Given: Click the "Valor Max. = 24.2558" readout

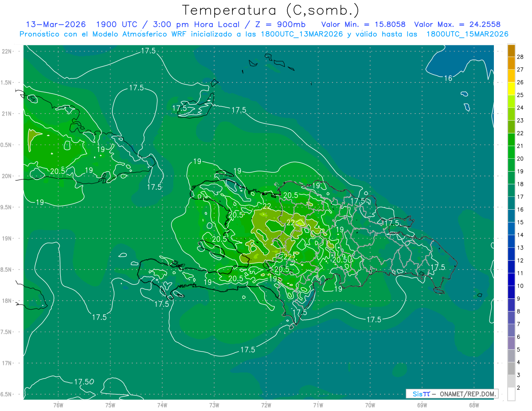Looking at the screenshot, I should click(x=457, y=24).
